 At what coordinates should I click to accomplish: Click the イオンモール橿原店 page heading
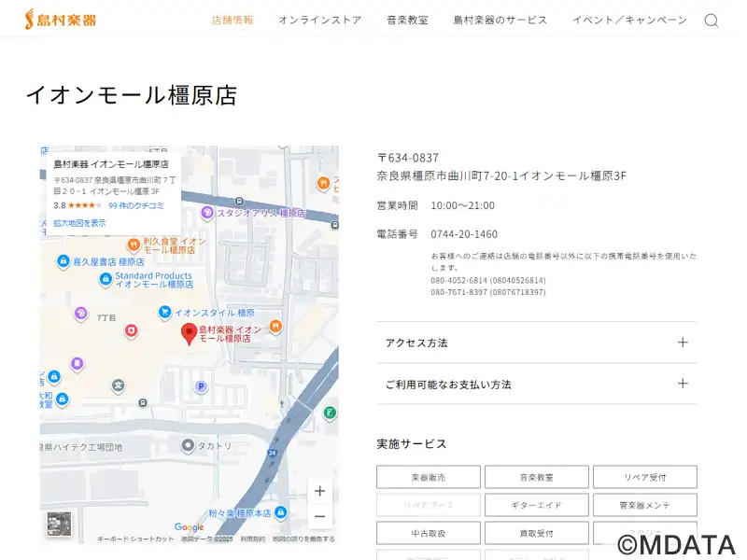132,95
